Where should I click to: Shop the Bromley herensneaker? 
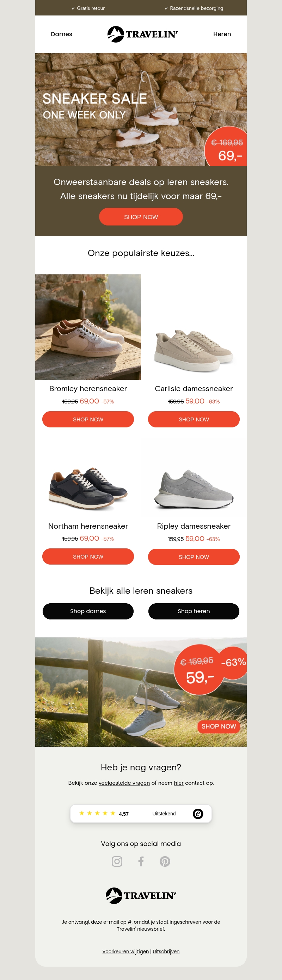click(x=88, y=419)
